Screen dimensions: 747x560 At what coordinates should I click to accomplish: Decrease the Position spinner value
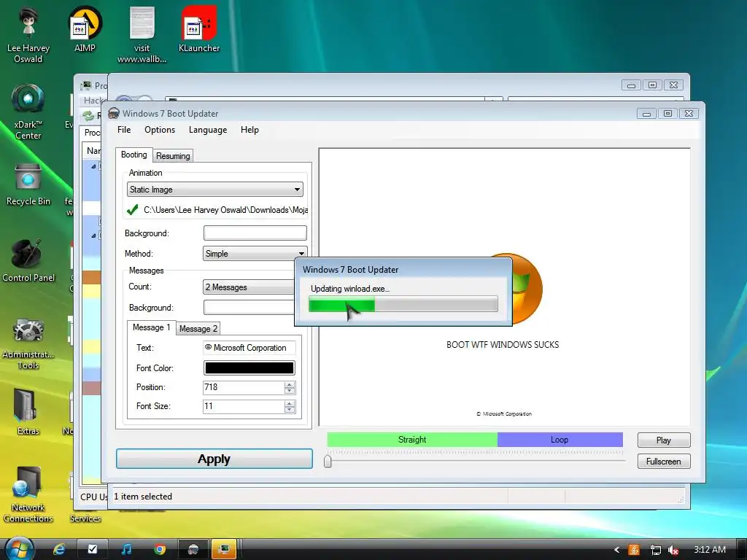(290, 391)
